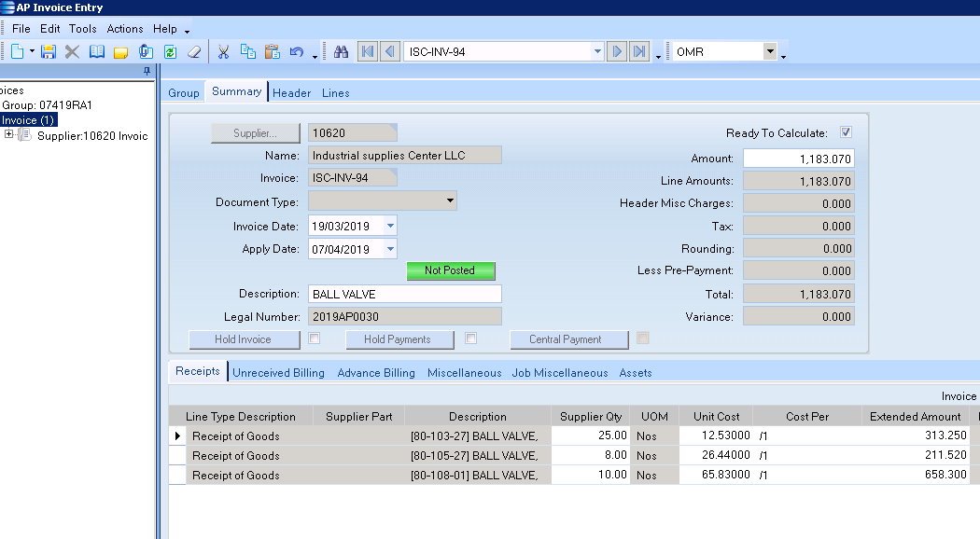Open the Actions menu
The height and width of the screenshot is (539, 980).
pyautogui.click(x=125, y=29)
